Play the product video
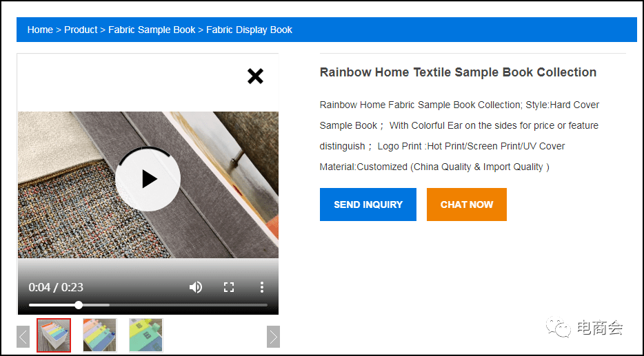Viewport: 644px width, 356px height. click(x=148, y=178)
